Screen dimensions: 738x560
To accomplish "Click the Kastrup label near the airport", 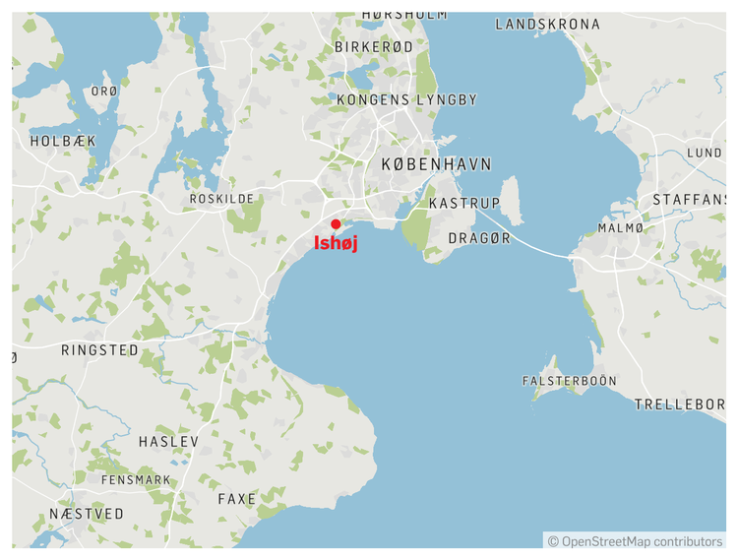I will [x=464, y=204].
